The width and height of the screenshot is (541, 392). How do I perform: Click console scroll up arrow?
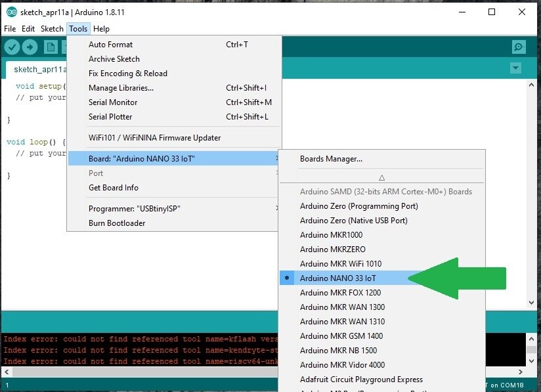[531, 339]
